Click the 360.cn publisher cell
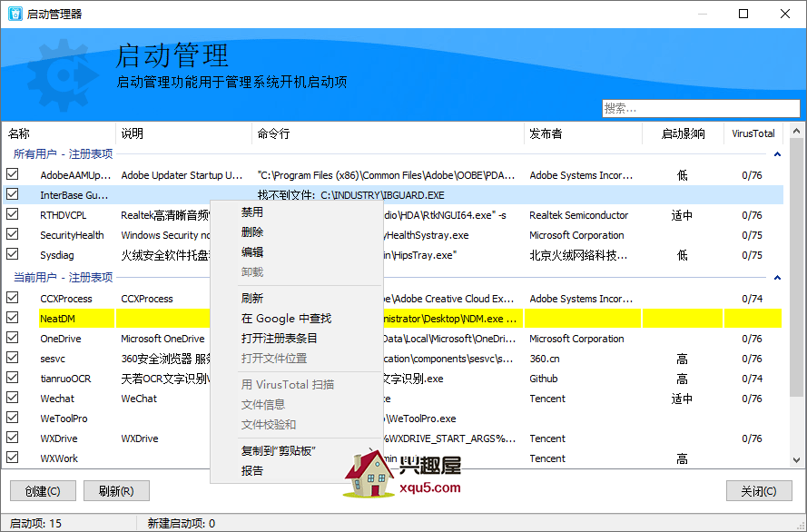The width and height of the screenshot is (807, 532). [x=545, y=359]
